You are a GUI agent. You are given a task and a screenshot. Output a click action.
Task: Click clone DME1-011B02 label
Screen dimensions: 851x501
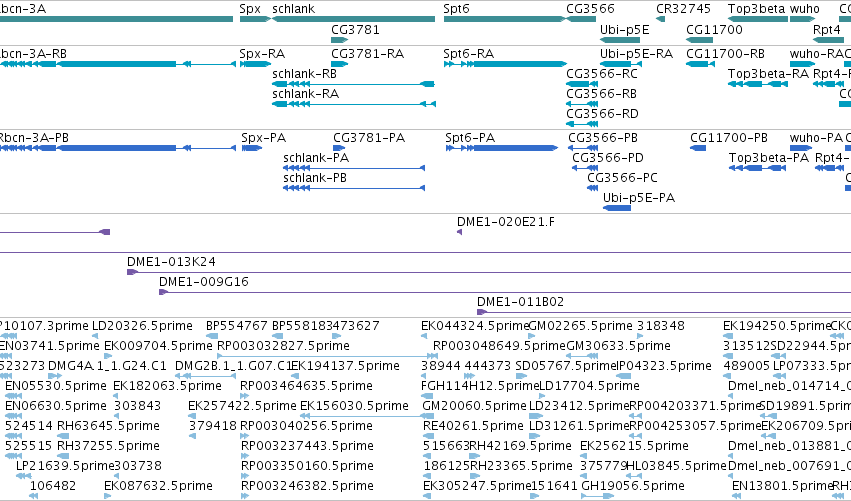click(520, 302)
